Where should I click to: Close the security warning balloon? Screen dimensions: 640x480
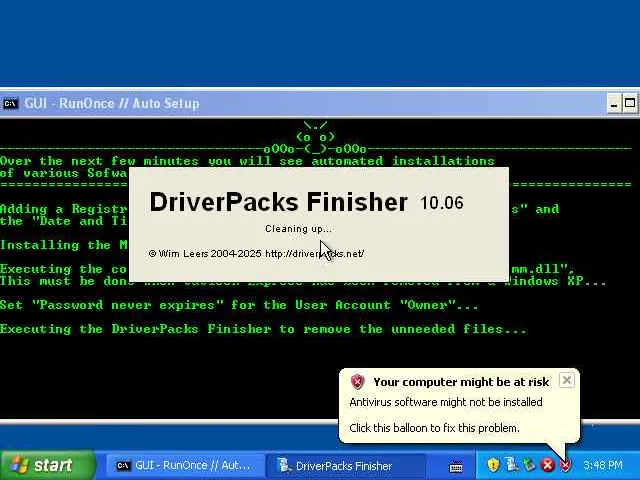pos(567,380)
